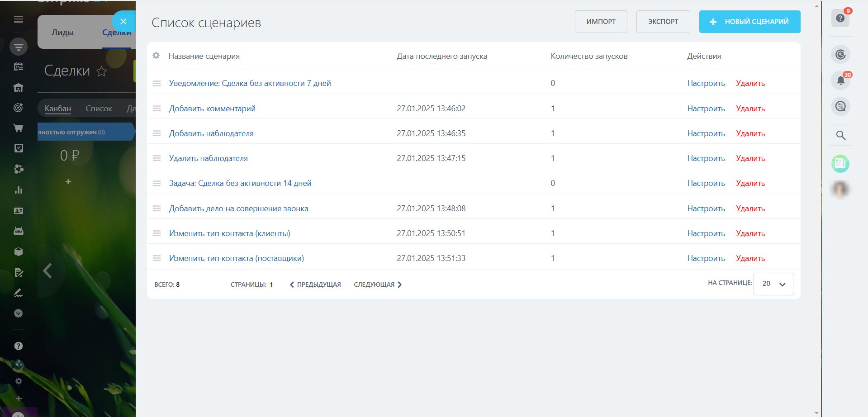868x417 pixels.
Task: Click Настроить for Удалить наблюдателя scenario
Action: [x=706, y=158]
